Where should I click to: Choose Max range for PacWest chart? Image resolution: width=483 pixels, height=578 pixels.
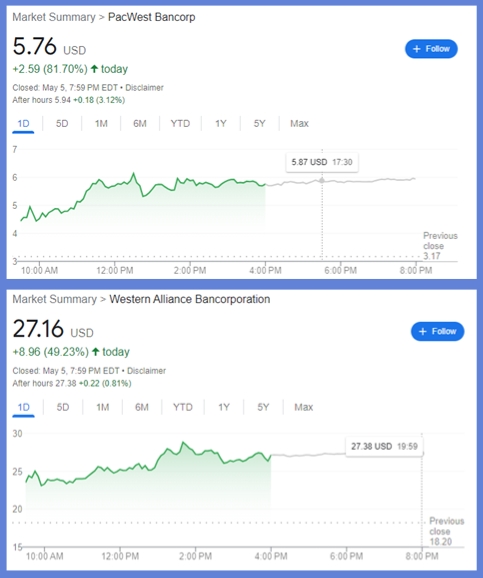click(299, 123)
